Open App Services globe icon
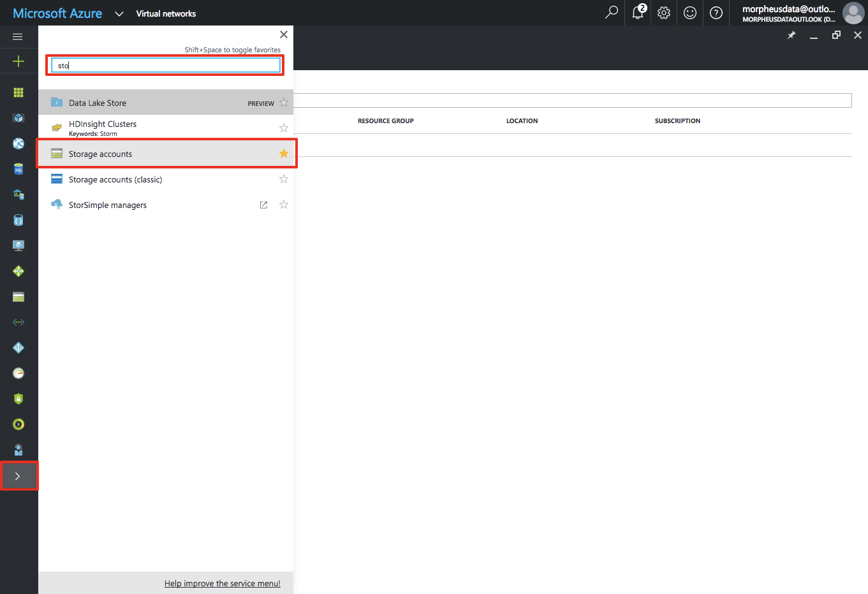The image size is (868, 594). point(18,144)
